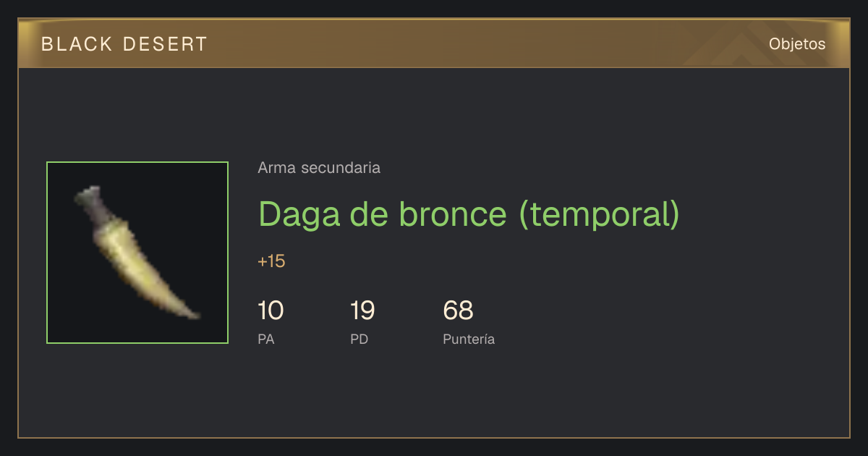Click the Puntería value 68
Screen dimensions: 868x456
[x=458, y=311]
